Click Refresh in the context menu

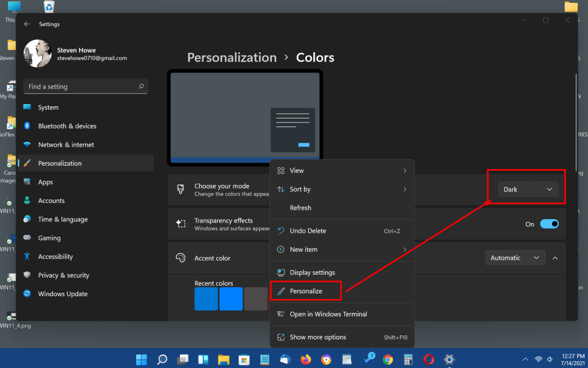point(300,208)
